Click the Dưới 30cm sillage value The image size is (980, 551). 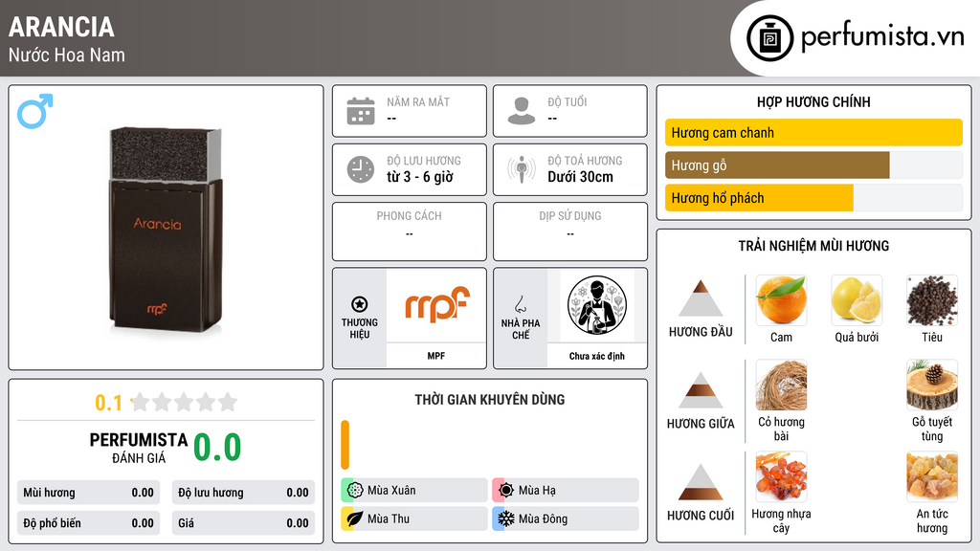(x=581, y=177)
